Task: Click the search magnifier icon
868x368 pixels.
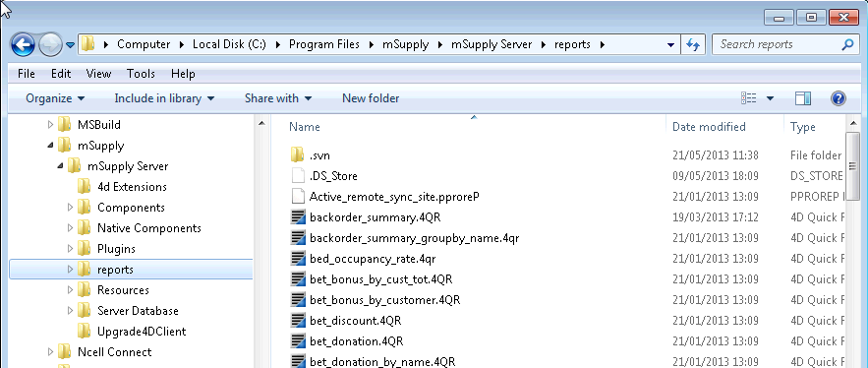Action: (x=847, y=45)
